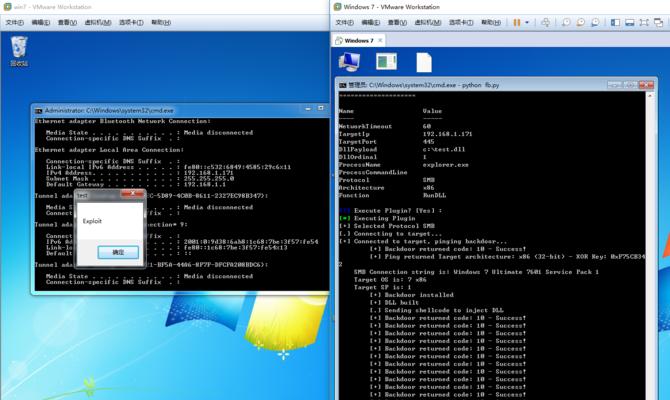Viewport: 670px width, 400px height.
Task: Click the VMware logo in Windows 7 title bar
Action: [x=338, y=7]
